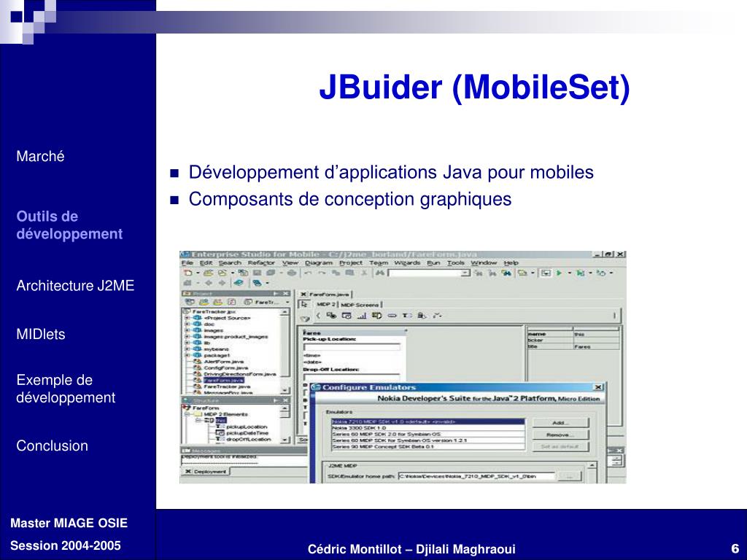Viewport: 747px width, 560px height.
Task: Go to the Marché slide section
Action: (x=40, y=156)
